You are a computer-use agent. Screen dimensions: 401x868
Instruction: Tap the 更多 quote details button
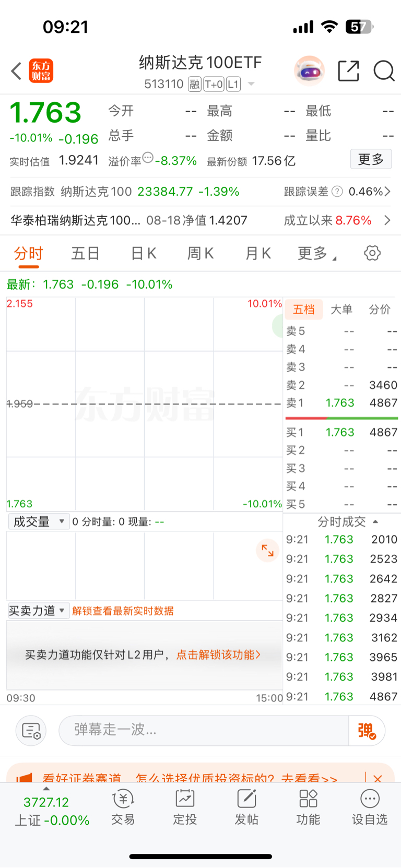371,159
